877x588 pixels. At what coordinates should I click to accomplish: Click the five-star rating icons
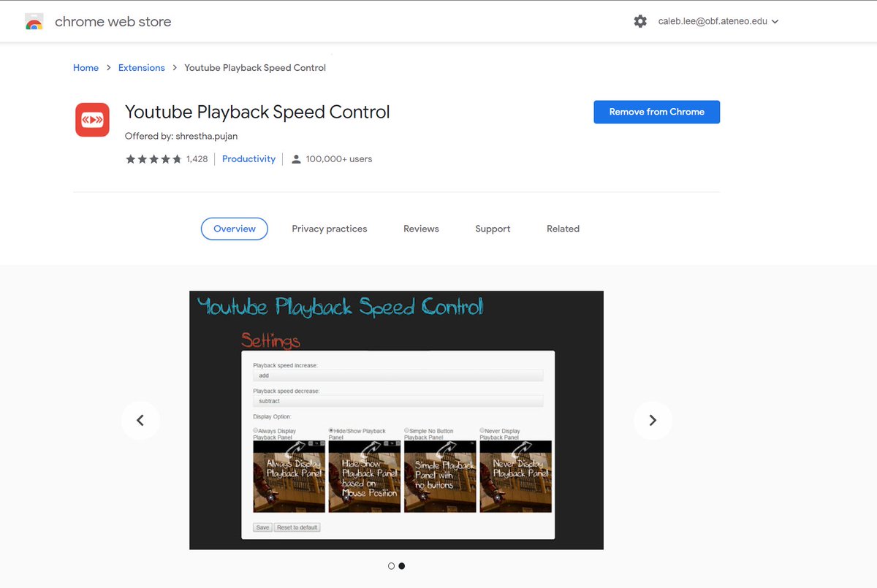click(x=153, y=159)
